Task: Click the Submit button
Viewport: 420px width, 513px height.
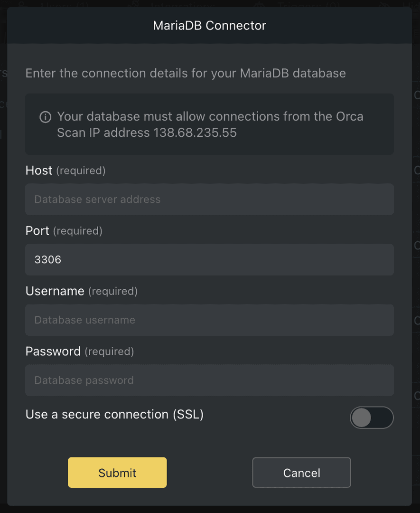Action: point(117,473)
